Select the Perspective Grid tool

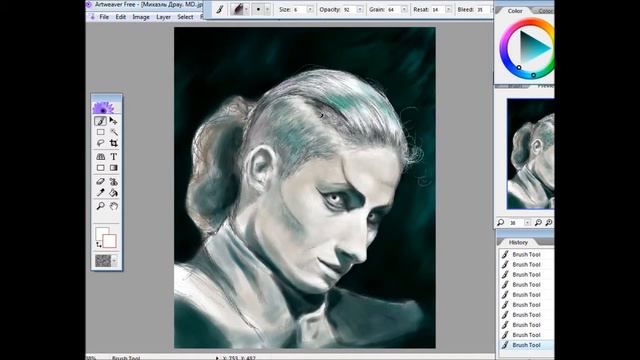point(100,157)
